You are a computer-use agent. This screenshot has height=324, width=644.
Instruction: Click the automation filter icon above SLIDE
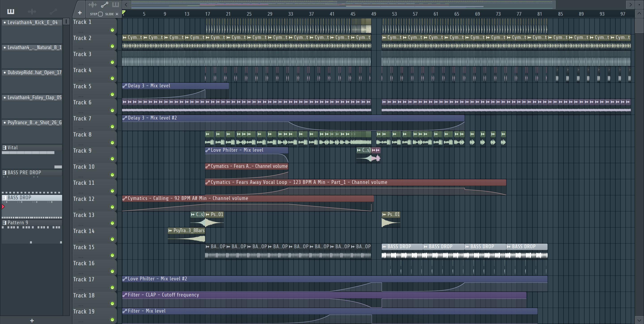[104, 4]
